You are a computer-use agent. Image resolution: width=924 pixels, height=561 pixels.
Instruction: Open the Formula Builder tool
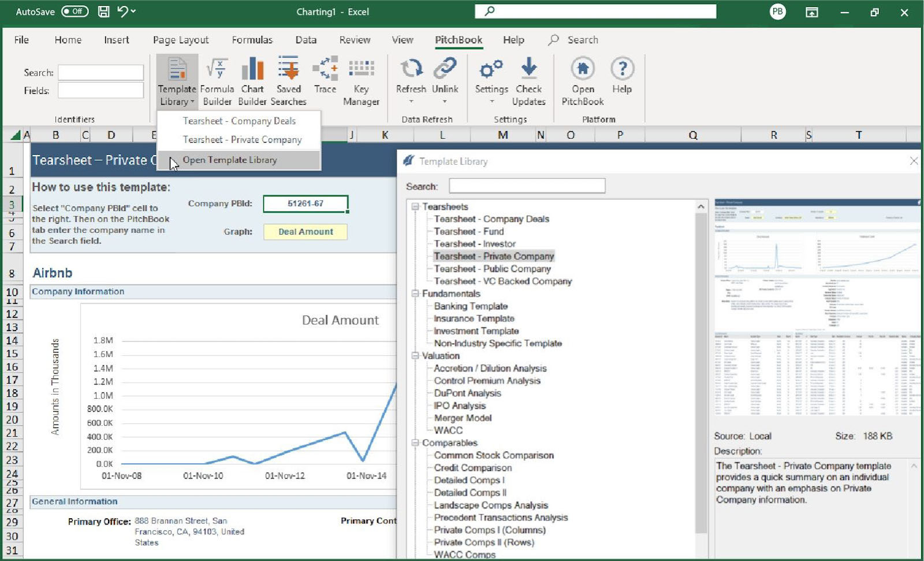coord(217,81)
